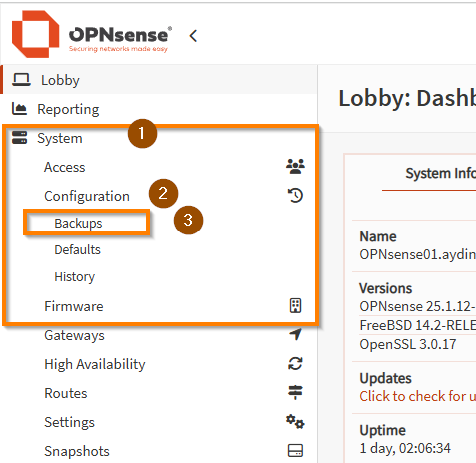
Task: Select History under Configuration
Action: click(x=75, y=276)
